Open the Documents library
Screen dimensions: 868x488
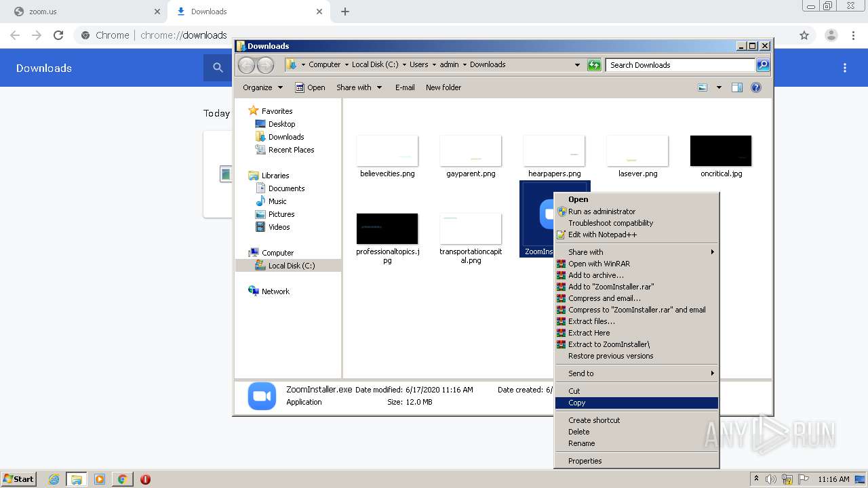click(x=280, y=188)
